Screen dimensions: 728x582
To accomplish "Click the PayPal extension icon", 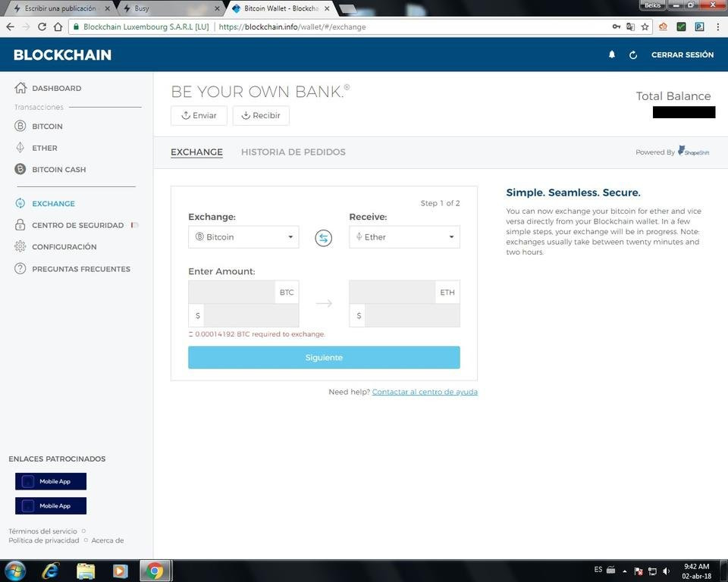I will click(x=699, y=27).
